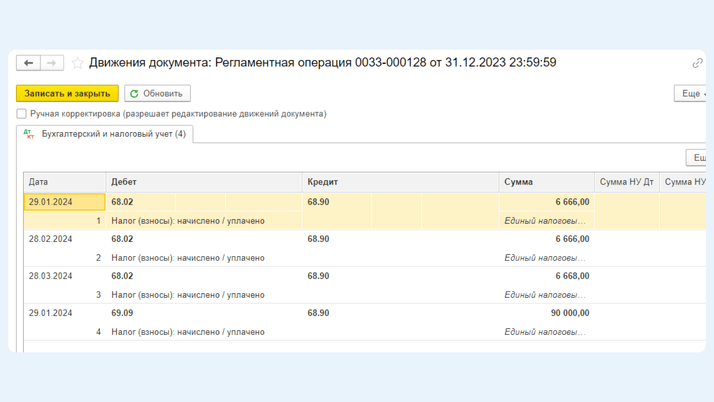Click the Обновить refresh button

coord(157,93)
